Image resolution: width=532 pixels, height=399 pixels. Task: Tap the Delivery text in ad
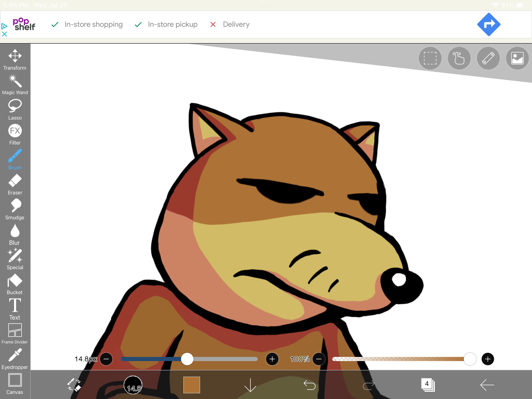(236, 24)
